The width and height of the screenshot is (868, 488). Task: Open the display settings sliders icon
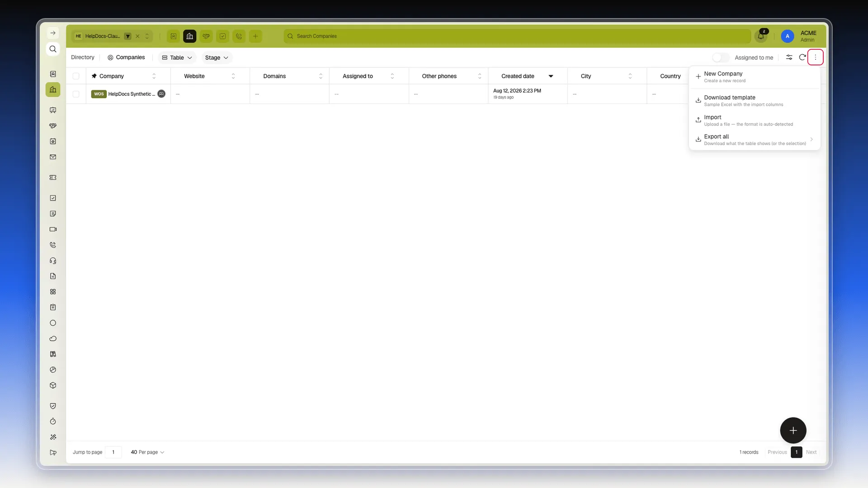(789, 57)
